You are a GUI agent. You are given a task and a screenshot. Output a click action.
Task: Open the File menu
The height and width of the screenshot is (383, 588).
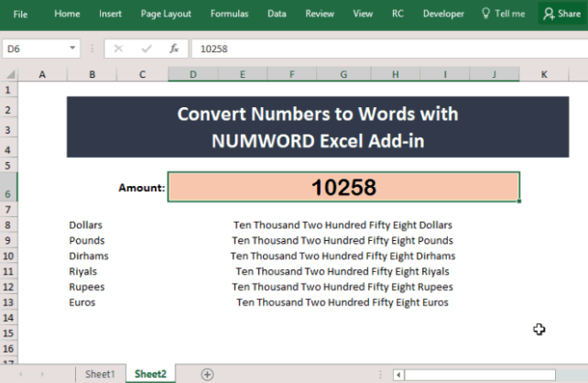pos(20,15)
